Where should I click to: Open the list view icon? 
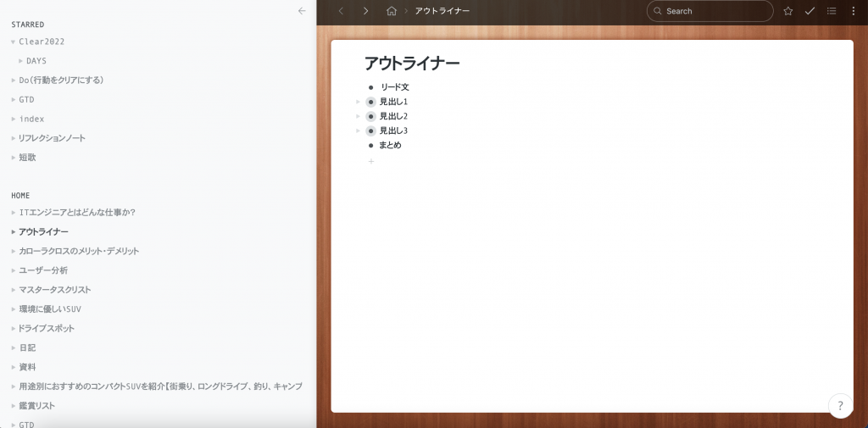[x=832, y=11]
